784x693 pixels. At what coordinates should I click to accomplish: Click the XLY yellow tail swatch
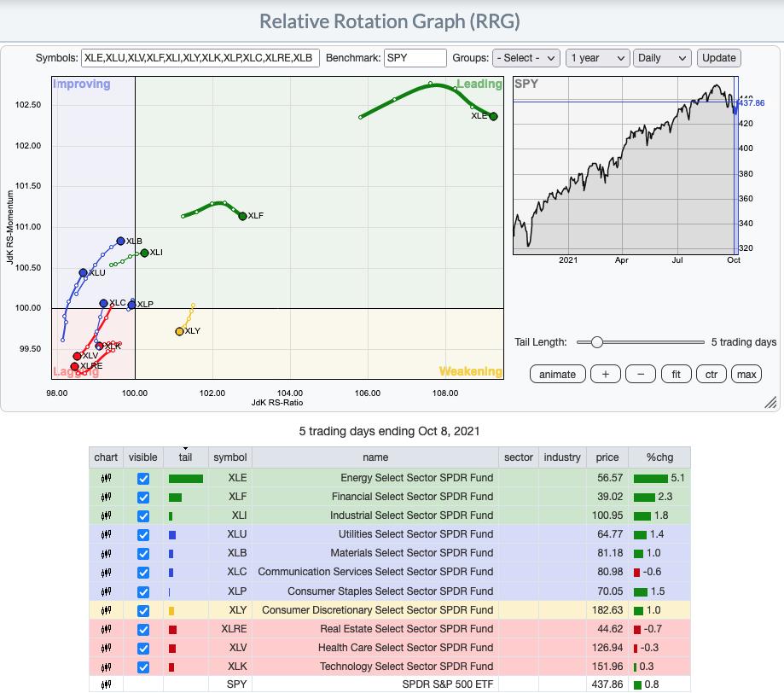pyautogui.click(x=171, y=611)
